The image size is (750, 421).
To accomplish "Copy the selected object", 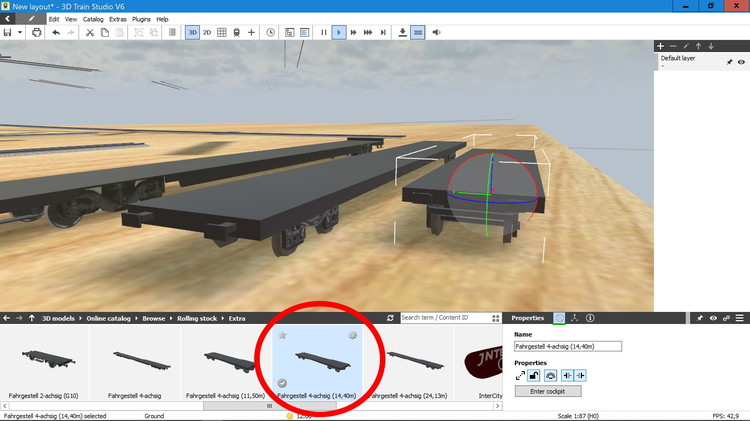I will 105,33.
